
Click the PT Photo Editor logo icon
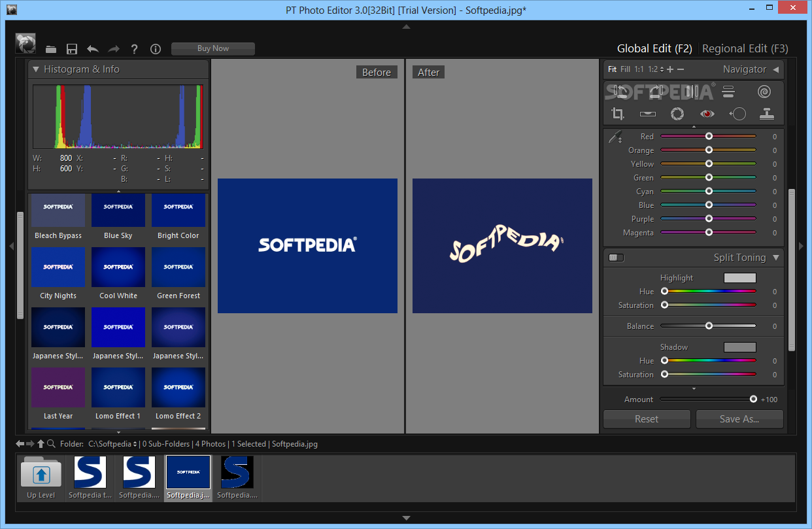(x=25, y=44)
